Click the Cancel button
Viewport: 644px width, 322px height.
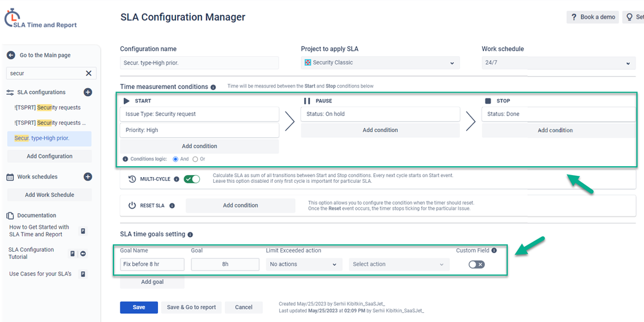244,308
